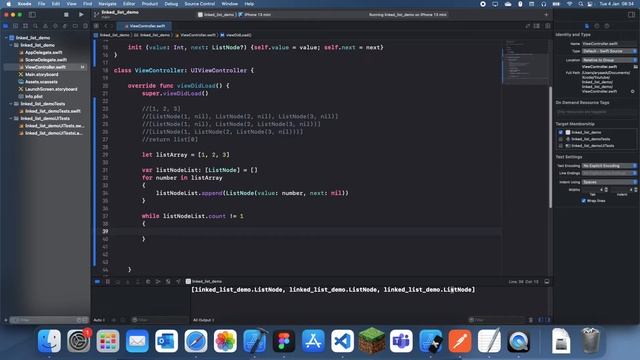Viewport: 640px width, 360px height.
Task: Click the navigator Filter field at the bottom
Action: click(48, 320)
